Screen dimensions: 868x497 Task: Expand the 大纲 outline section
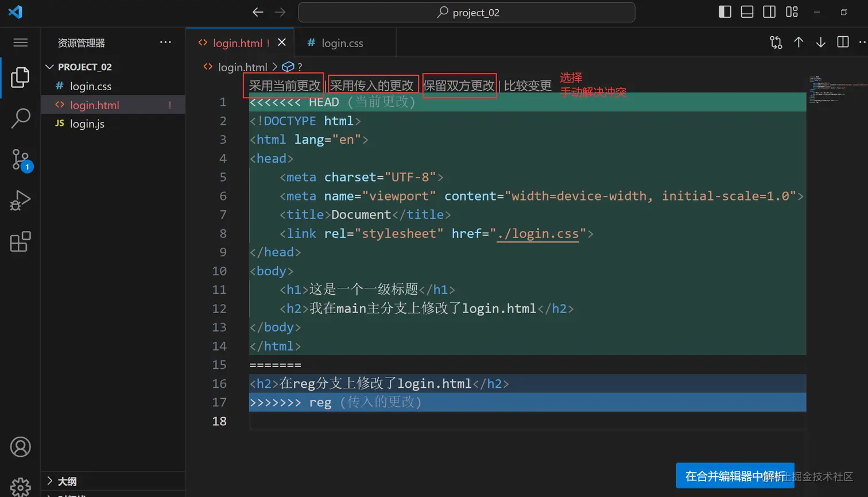click(x=113, y=481)
